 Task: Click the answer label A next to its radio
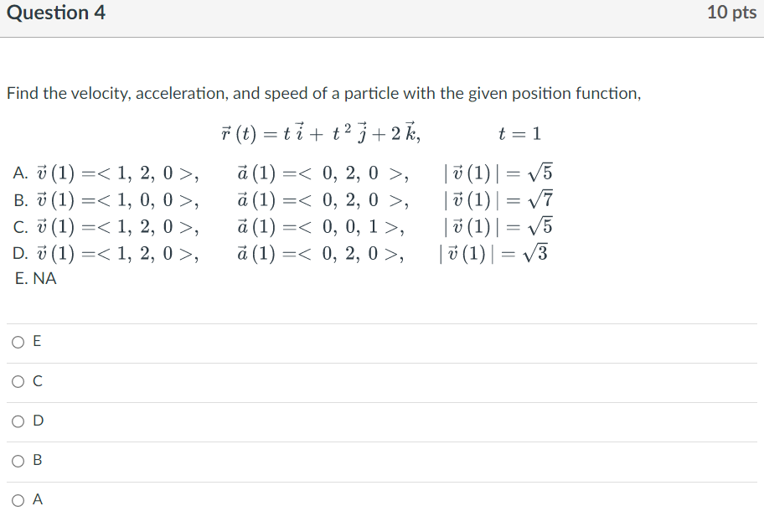click(36, 499)
